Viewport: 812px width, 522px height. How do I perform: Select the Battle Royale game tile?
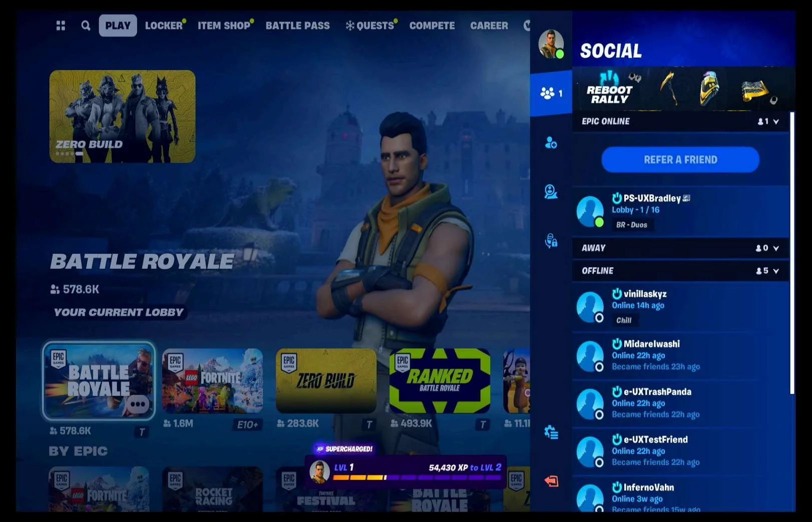[99, 381]
